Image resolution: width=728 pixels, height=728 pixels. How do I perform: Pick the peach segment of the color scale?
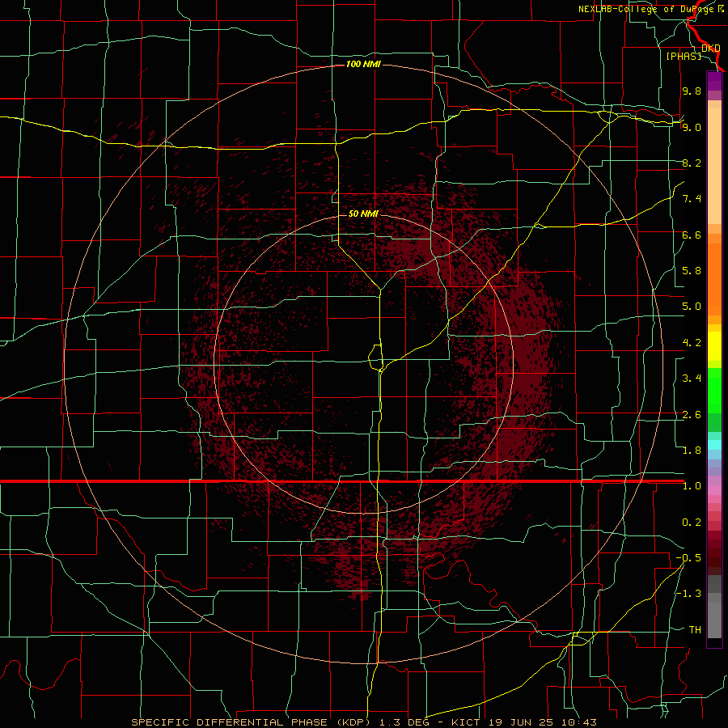[714, 166]
